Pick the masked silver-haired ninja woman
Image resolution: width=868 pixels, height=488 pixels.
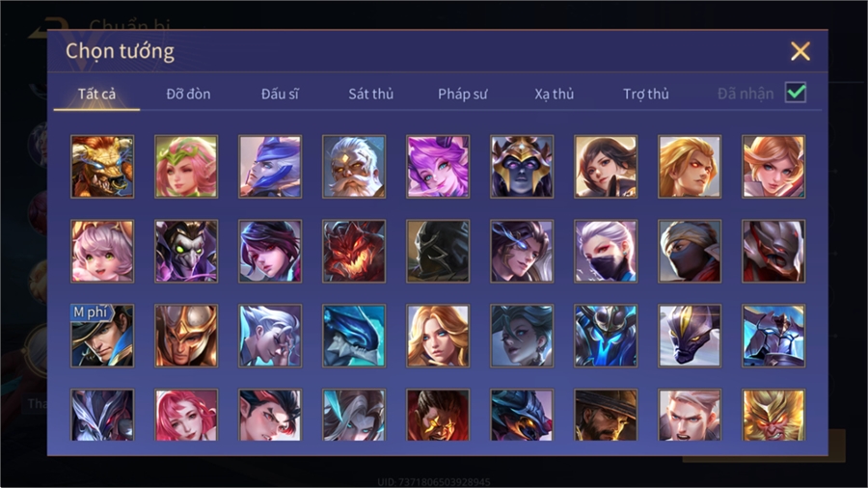606,251
